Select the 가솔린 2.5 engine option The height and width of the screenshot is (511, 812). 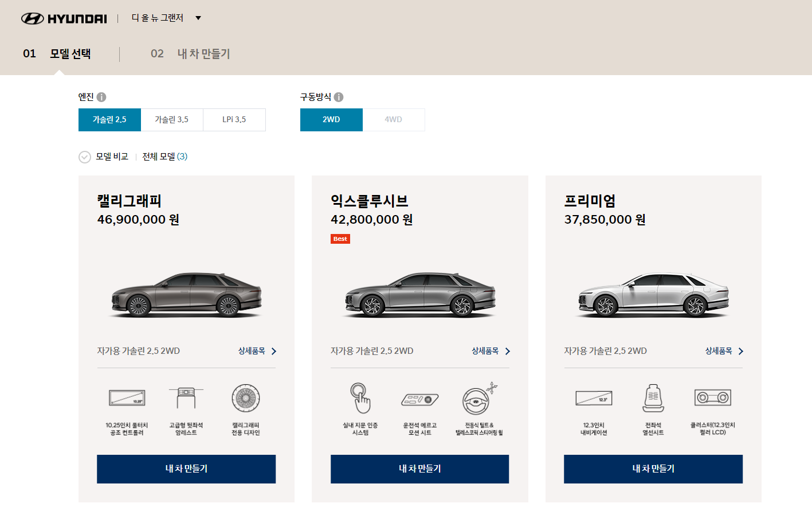(109, 120)
